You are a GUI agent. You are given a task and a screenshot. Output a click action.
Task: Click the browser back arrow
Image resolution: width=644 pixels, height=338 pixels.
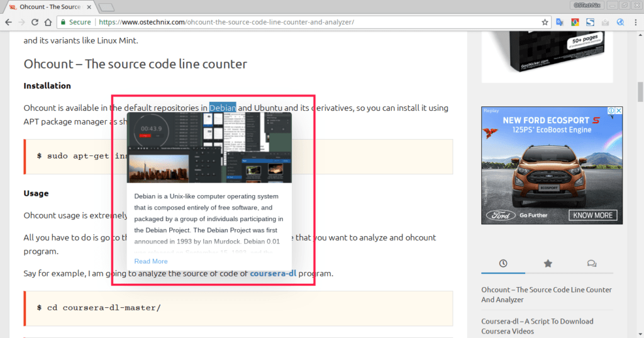9,22
